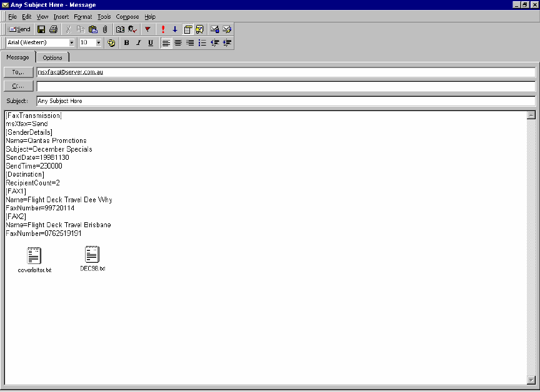
Task: Click the FaxNumber=0762519191 line
Action: [x=43, y=233]
